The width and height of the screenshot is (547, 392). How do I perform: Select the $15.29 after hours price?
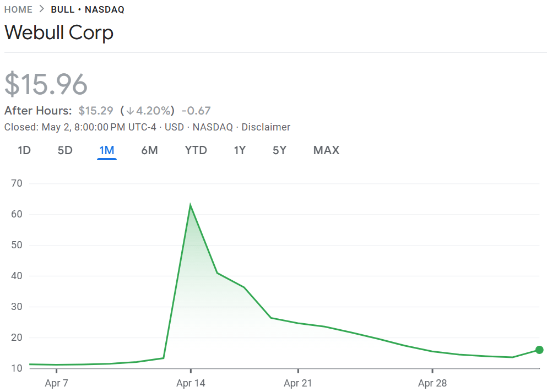96,111
